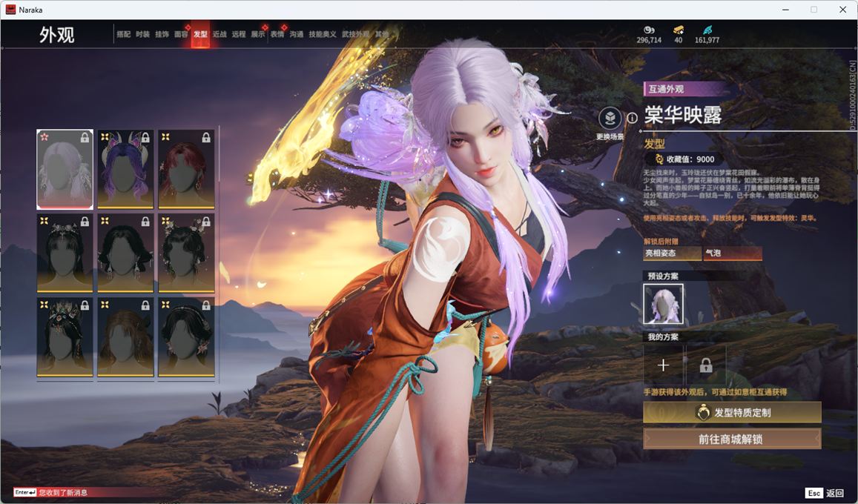Open the 挂饰 tab

[x=162, y=34]
